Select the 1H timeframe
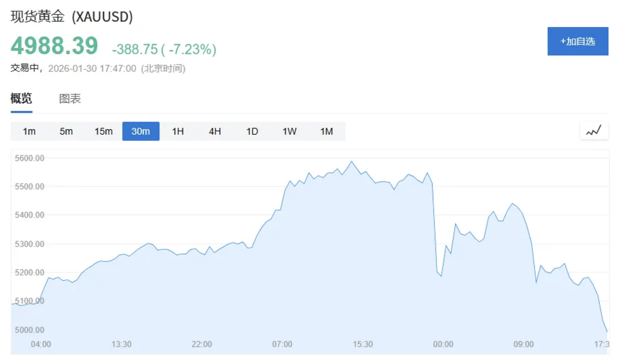The height and width of the screenshot is (364, 622). pos(177,131)
